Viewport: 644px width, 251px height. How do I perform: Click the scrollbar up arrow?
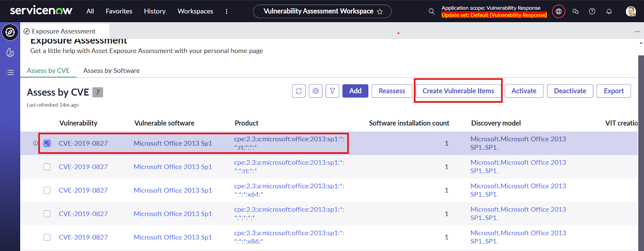[641, 43]
